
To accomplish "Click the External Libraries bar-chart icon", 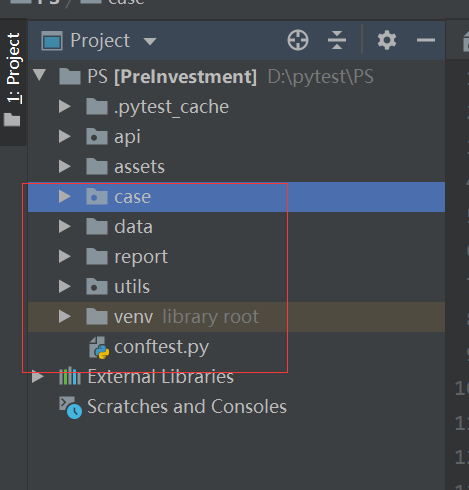I will point(70,376).
